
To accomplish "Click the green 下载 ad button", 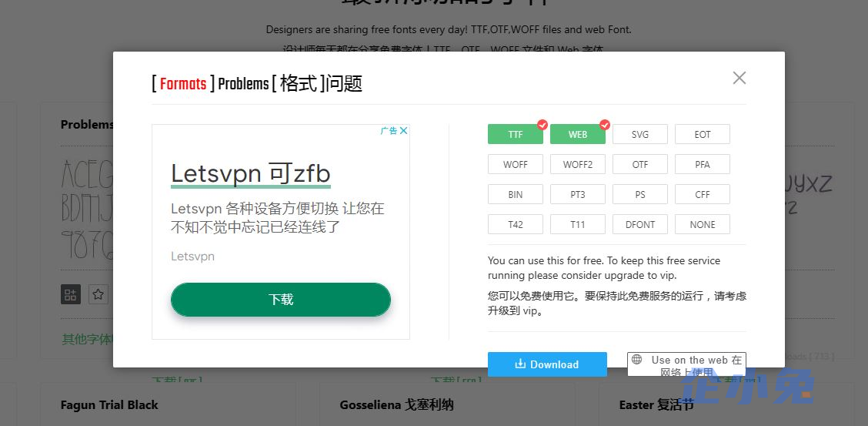I will (281, 300).
